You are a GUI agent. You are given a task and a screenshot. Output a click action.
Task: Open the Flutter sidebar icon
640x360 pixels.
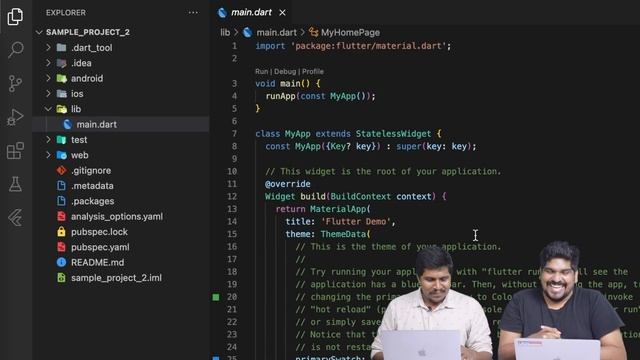[x=16, y=218]
